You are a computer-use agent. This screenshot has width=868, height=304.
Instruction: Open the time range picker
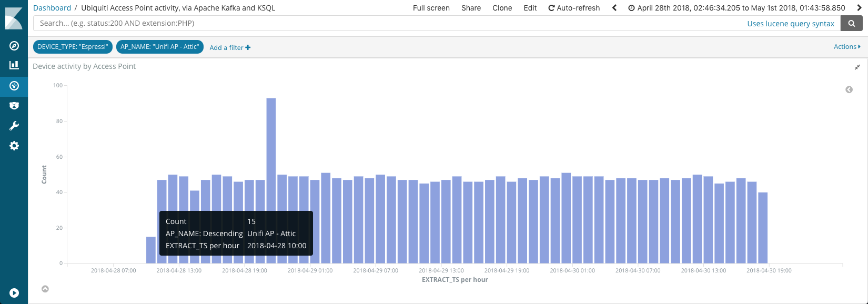tap(736, 8)
